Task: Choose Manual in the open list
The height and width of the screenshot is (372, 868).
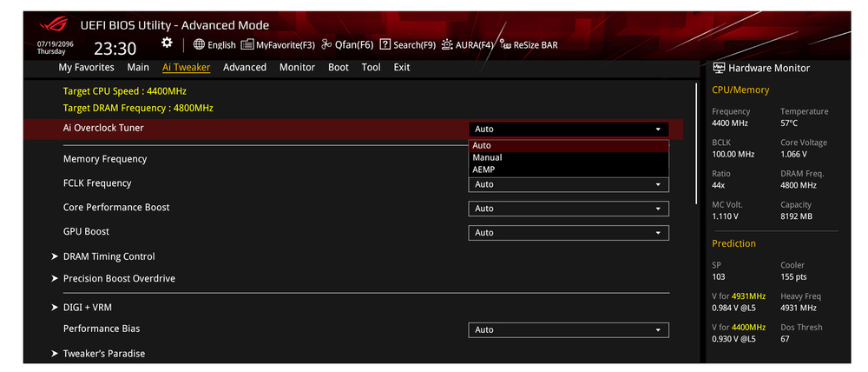Action: click(x=569, y=157)
